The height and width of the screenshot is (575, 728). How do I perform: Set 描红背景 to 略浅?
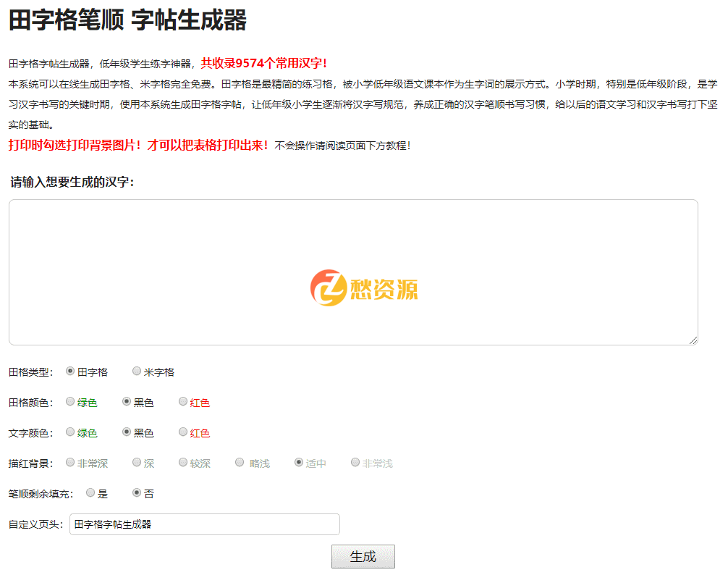[x=240, y=461]
